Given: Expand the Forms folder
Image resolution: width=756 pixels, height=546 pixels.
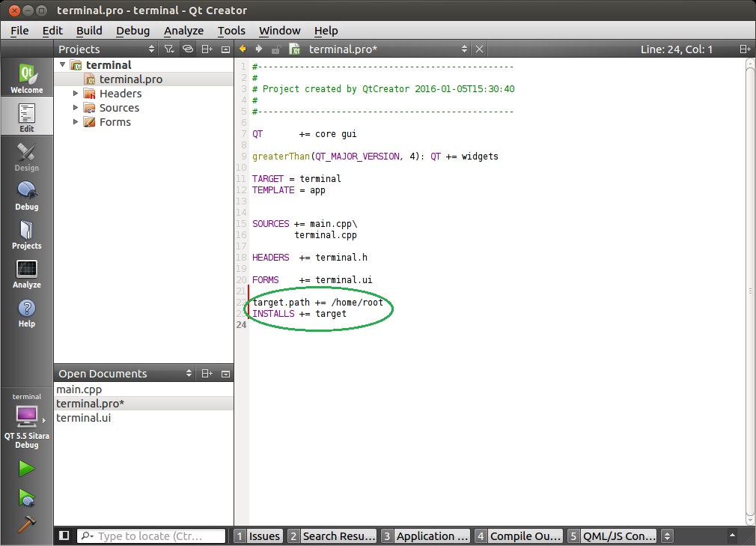Looking at the screenshot, I should (x=76, y=121).
